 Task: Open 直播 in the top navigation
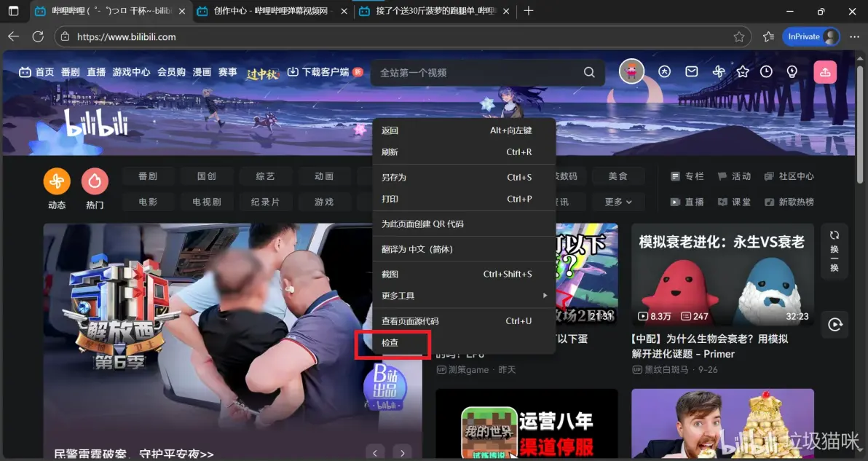pyautogui.click(x=96, y=72)
